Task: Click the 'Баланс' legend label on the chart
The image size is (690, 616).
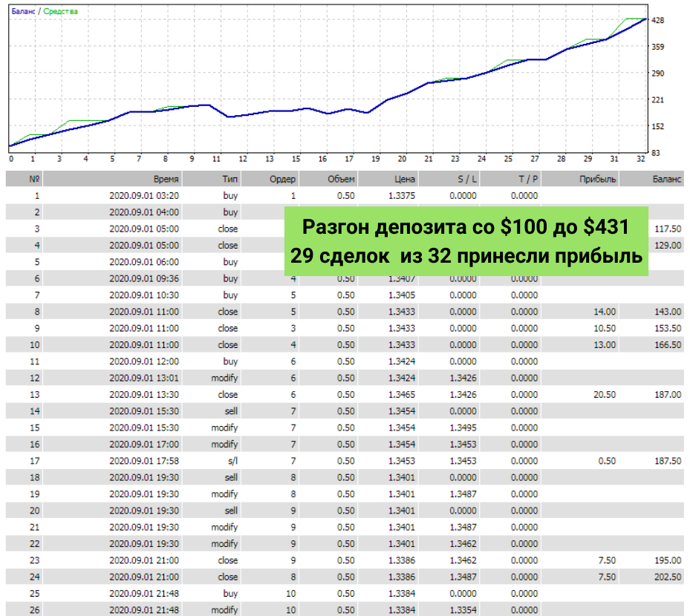Action: point(23,11)
